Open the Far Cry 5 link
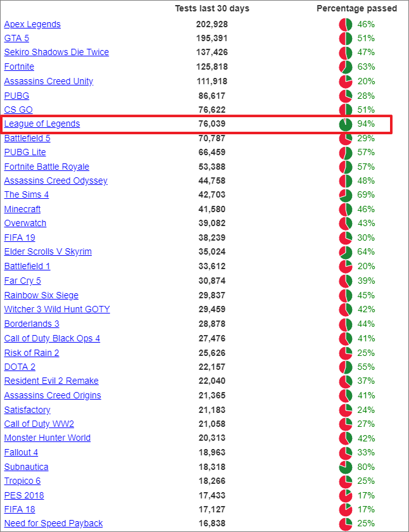409x532 pixels. coord(22,281)
